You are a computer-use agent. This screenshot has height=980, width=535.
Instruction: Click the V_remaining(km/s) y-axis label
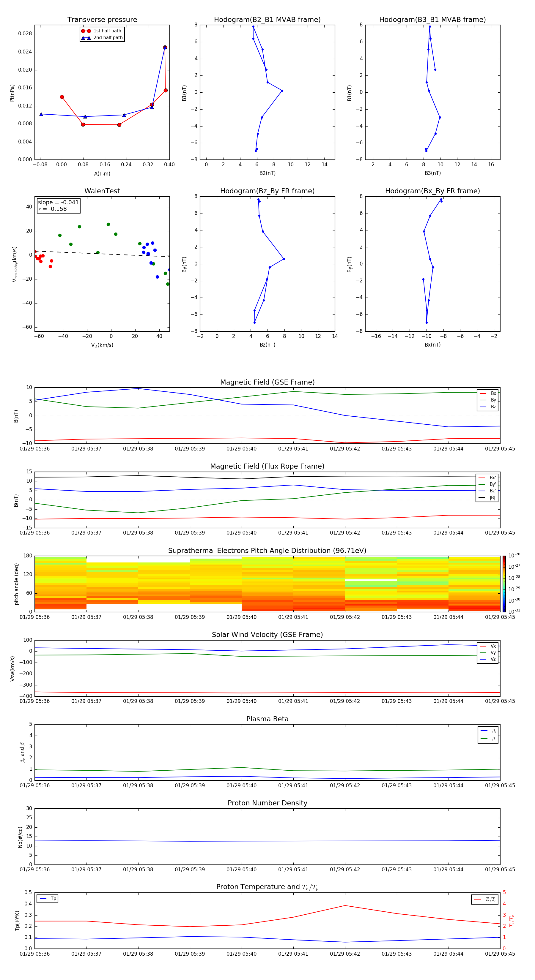click(15, 264)
